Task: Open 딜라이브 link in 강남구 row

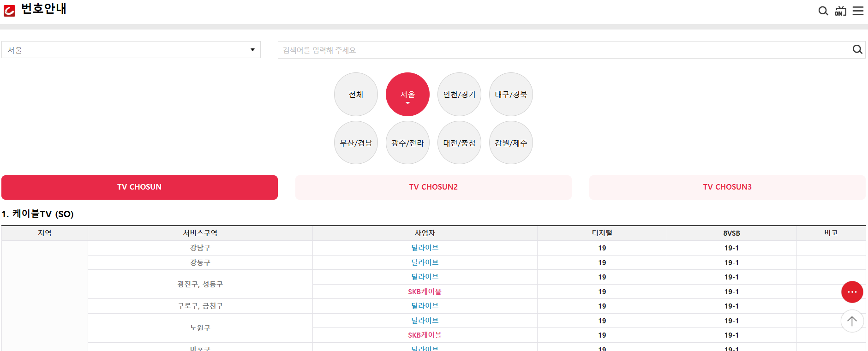Action: [425, 248]
